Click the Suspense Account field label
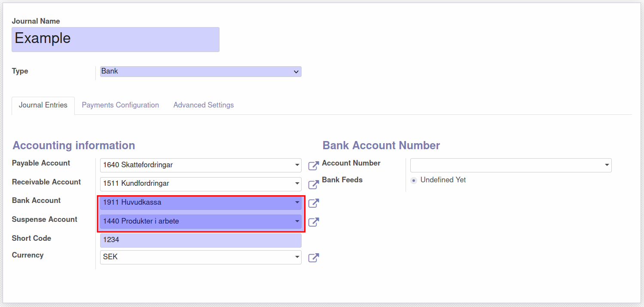Viewport: 644px width, 307px height. 45,219
